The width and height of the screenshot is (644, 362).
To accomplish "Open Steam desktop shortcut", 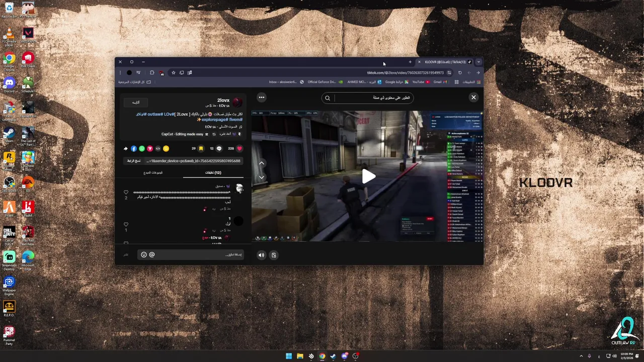I will coord(9,135).
